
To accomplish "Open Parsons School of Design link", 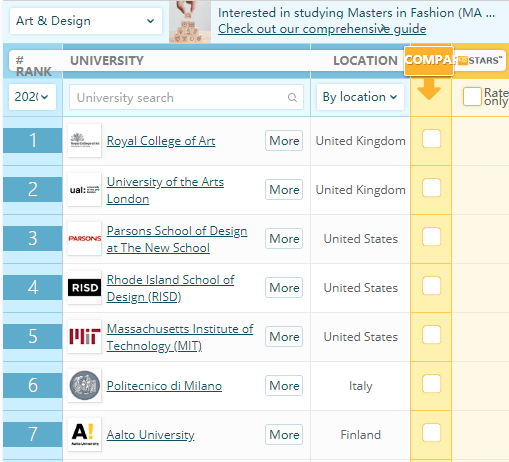I will [x=177, y=239].
